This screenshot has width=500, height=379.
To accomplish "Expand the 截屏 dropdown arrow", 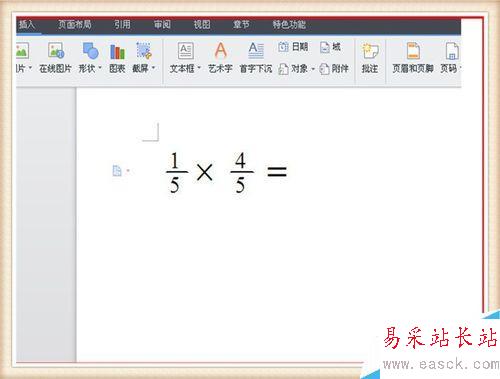I will point(154,68).
